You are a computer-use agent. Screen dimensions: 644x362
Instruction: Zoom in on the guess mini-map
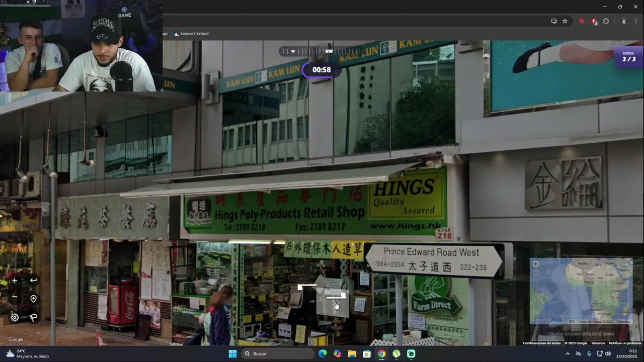535,264
